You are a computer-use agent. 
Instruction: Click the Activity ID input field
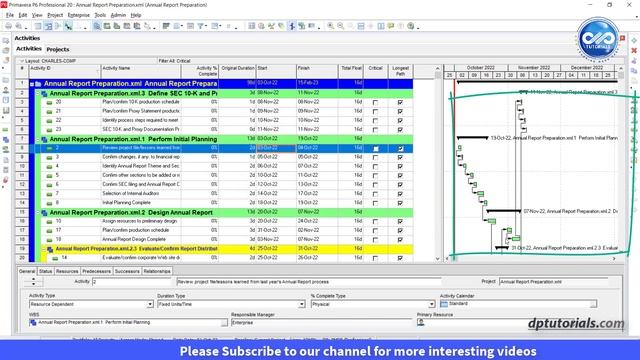[x=131, y=282]
